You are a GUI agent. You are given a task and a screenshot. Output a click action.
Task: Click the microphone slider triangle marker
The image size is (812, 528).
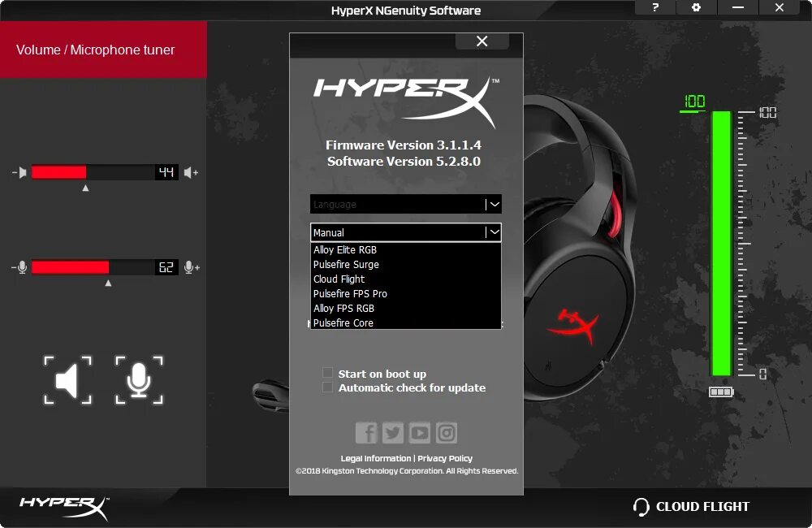(108, 283)
